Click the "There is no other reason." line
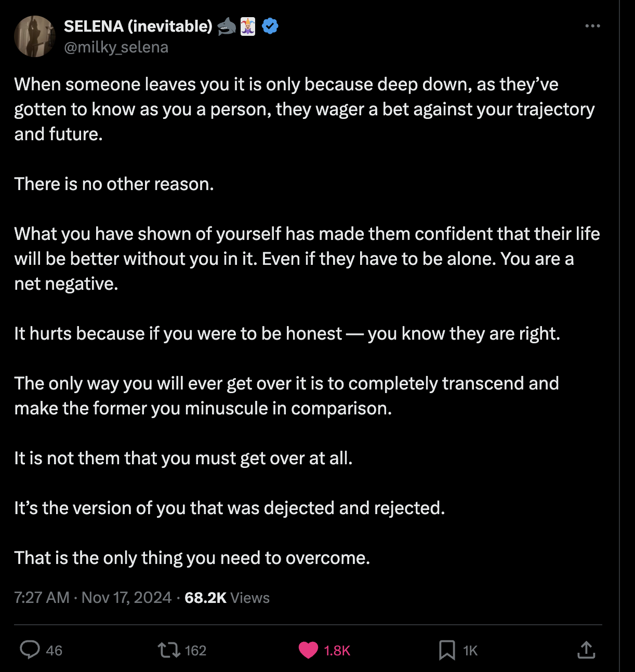This screenshot has height=672, width=635. (x=114, y=184)
